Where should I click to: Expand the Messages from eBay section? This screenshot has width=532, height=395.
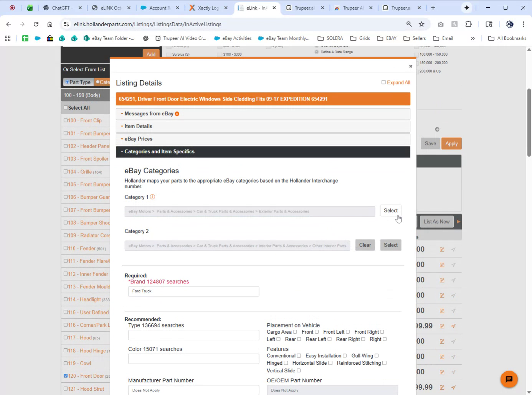[x=263, y=114]
